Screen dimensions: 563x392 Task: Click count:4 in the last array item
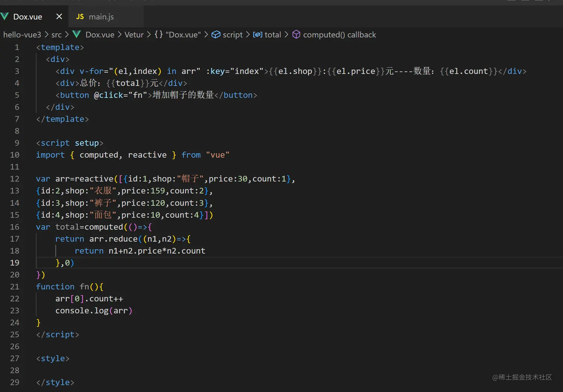182,215
